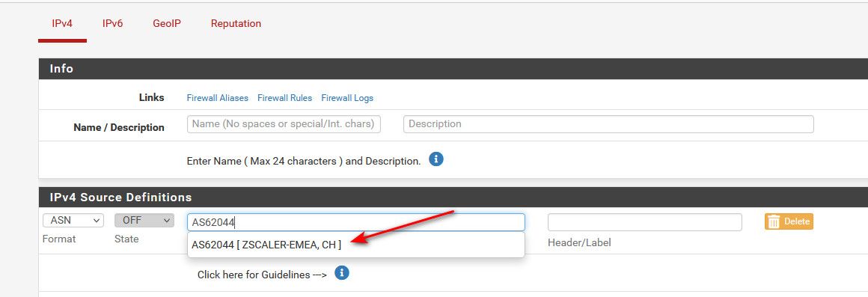868x297 pixels.
Task: Click the info icon beside Name and Description hint
Action: coord(436,160)
